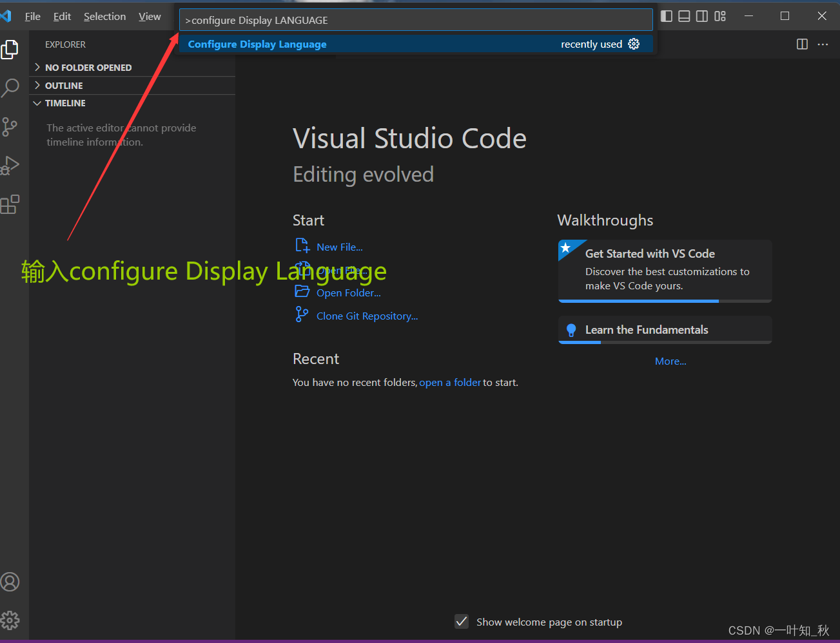
Task: Click the Open Folder... link
Action: click(349, 293)
